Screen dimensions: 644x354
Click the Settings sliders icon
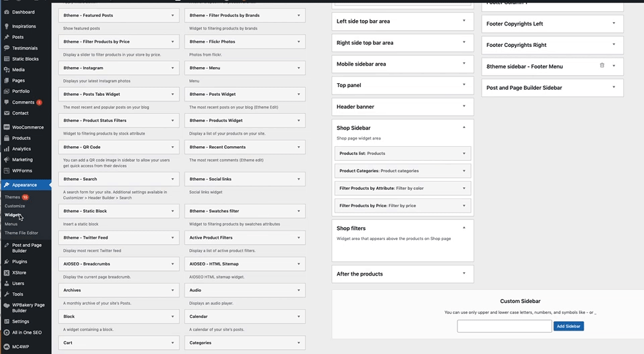tap(7, 322)
